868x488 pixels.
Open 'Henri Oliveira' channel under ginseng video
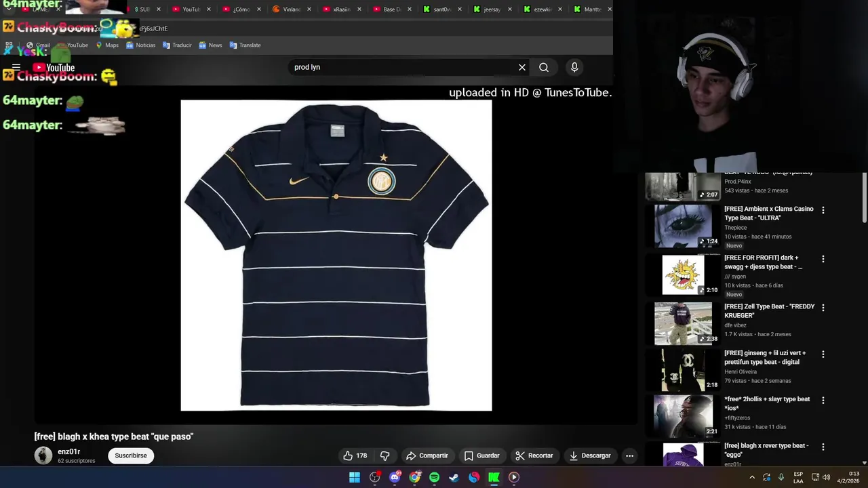click(x=742, y=371)
